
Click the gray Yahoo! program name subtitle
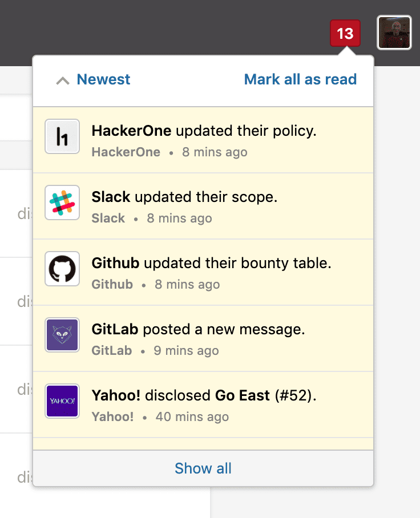pyautogui.click(x=112, y=416)
